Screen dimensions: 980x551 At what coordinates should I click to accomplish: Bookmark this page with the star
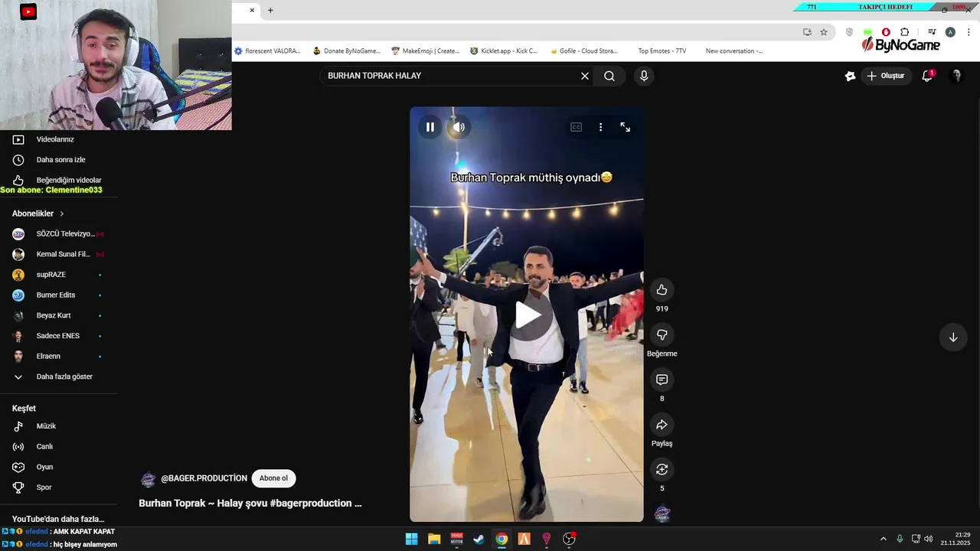click(x=824, y=32)
